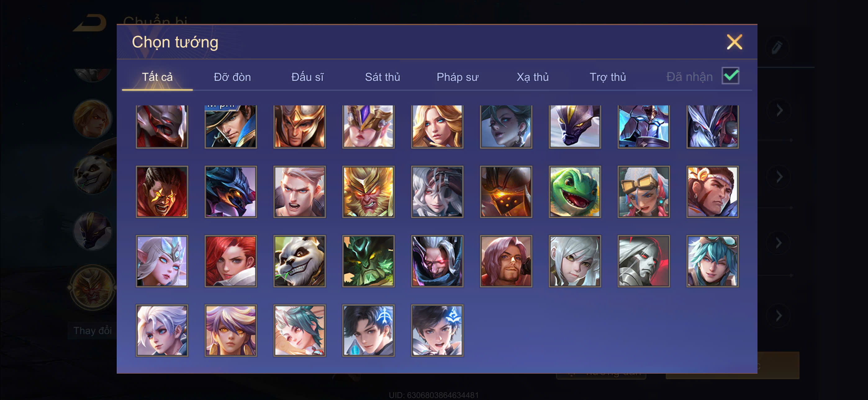Switch to the Đỡ đòn tab

(x=232, y=77)
